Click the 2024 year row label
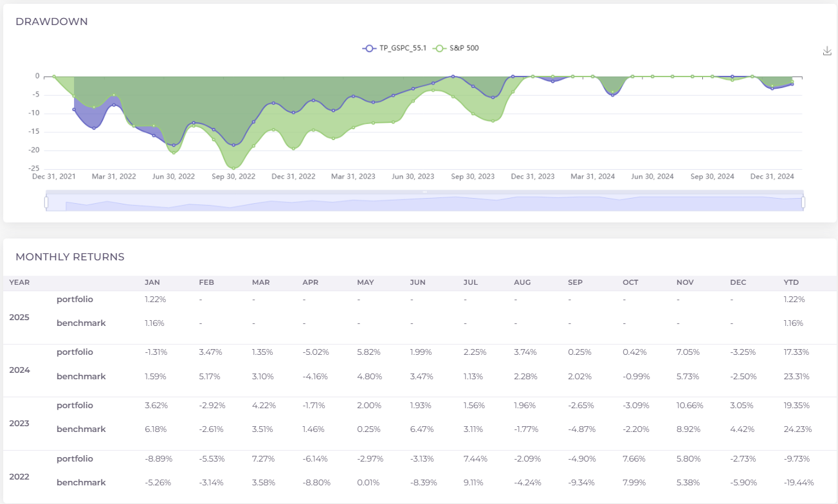 click(19, 370)
